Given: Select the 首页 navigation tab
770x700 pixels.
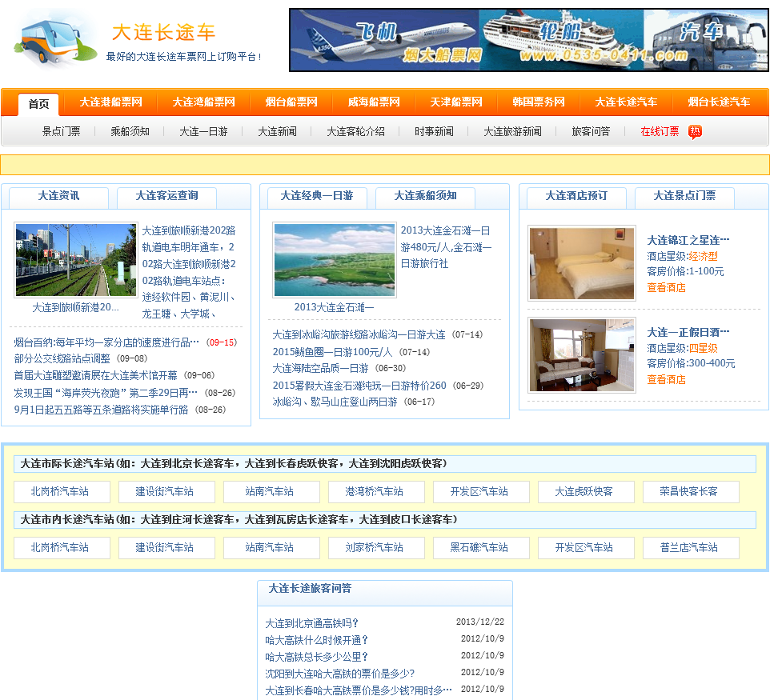Looking at the screenshot, I should [x=38, y=104].
